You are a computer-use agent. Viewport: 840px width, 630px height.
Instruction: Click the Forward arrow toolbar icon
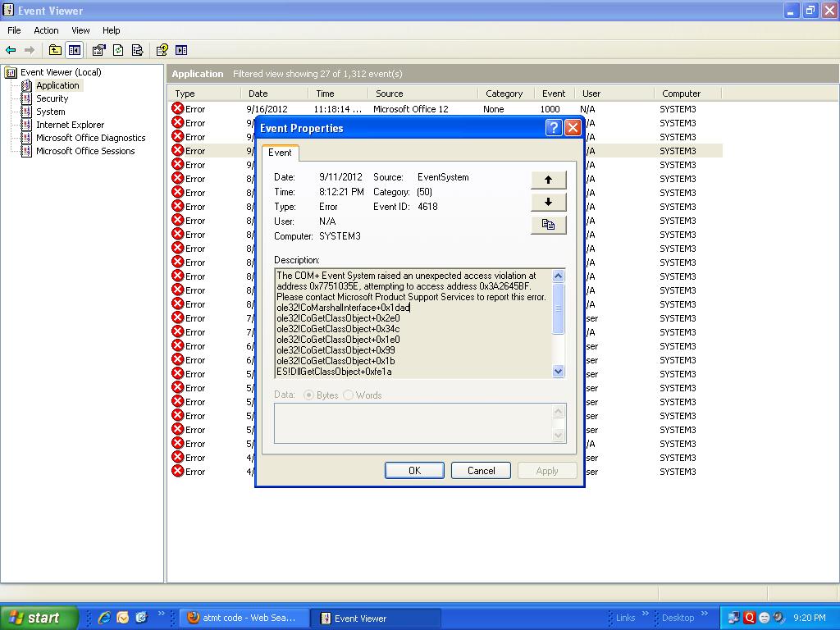30,50
